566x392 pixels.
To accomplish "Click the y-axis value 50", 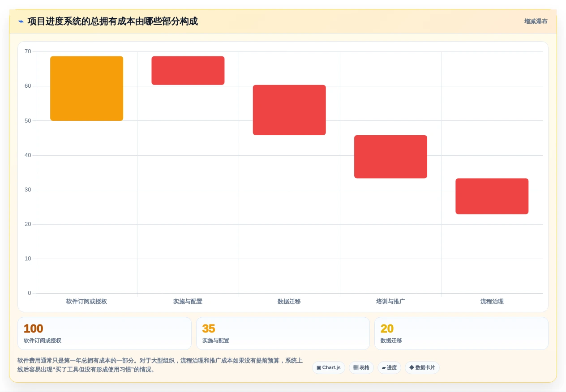I will [x=28, y=120].
